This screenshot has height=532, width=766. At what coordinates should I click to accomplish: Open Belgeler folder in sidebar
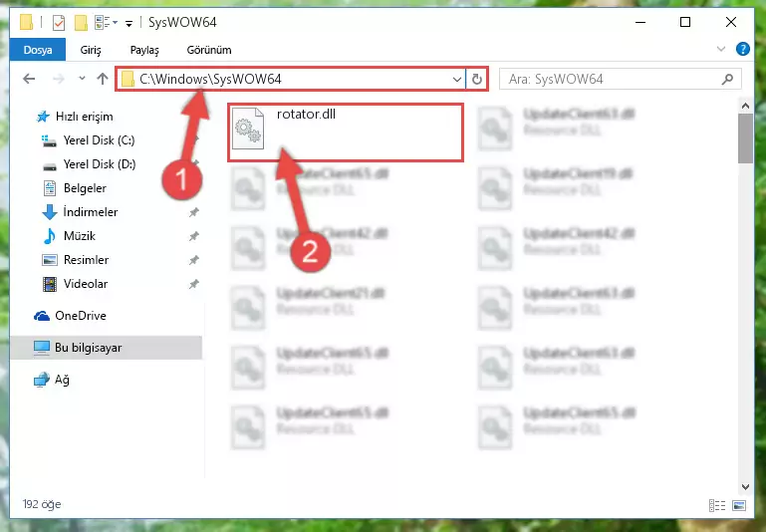(85, 188)
